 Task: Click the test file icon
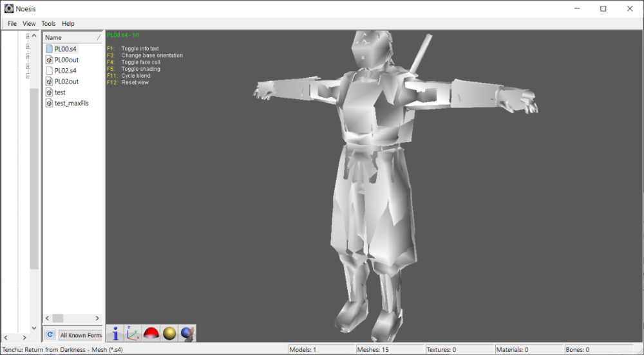pyautogui.click(x=50, y=92)
